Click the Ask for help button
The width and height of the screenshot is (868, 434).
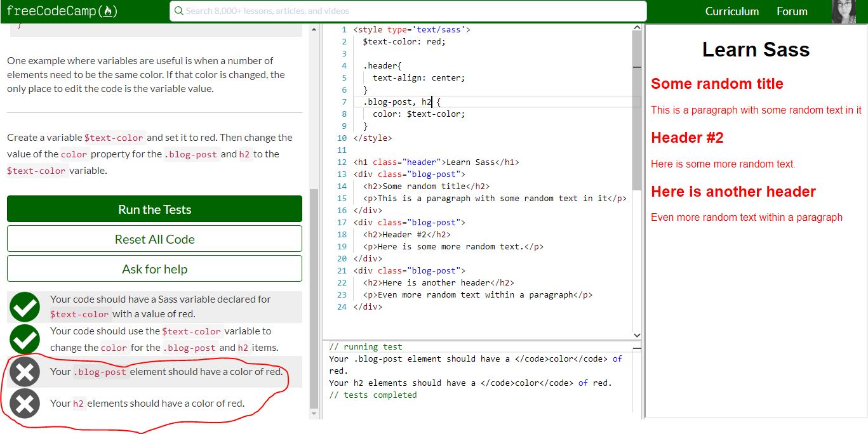click(154, 268)
